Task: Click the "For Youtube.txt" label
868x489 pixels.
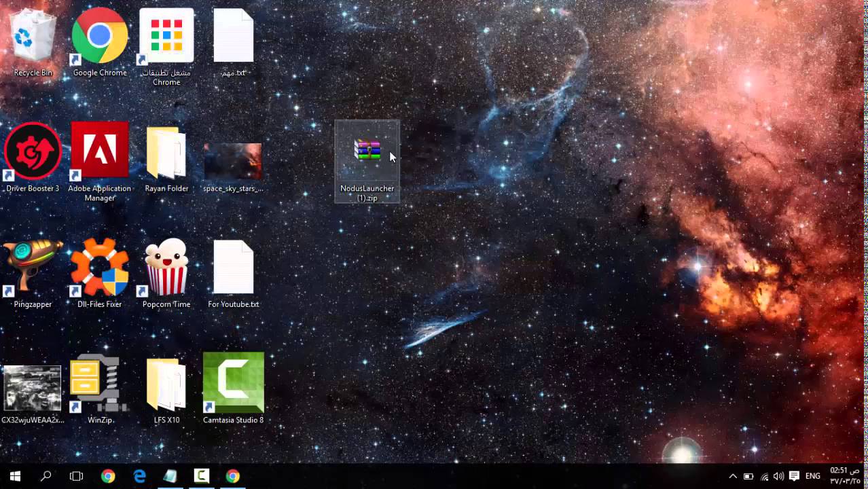Action: 233,304
